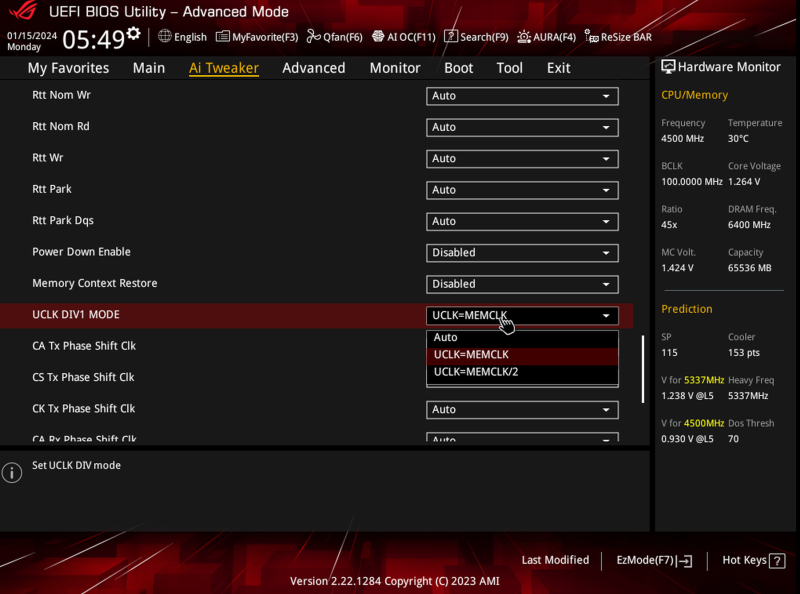Select the Memory Context Restore label

(95, 283)
